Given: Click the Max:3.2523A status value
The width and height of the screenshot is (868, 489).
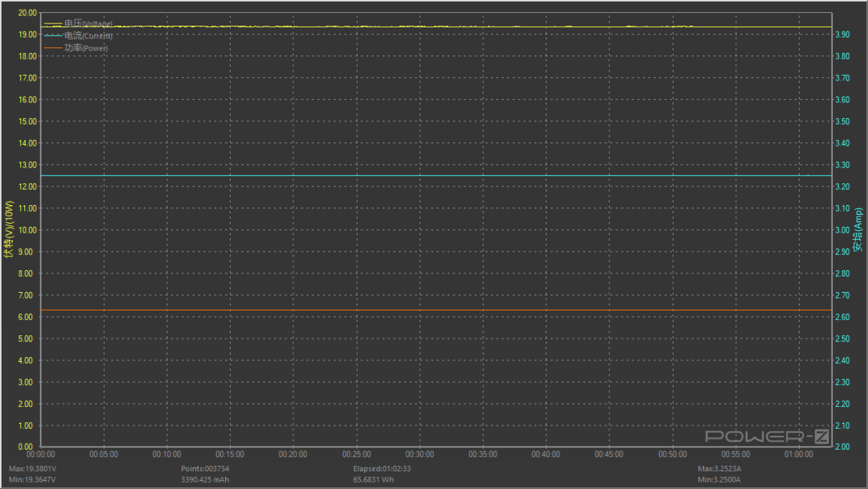Looking at the screenshot, I should click(x=719, y=469).
